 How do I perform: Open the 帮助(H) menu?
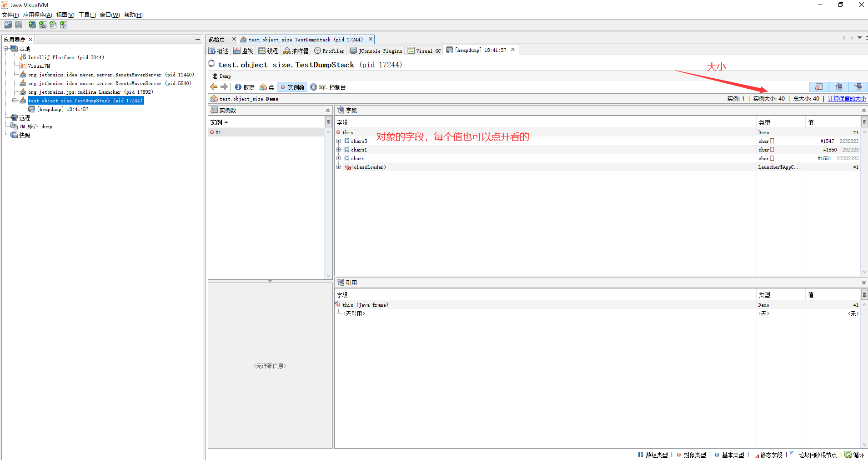coord(133,15)
